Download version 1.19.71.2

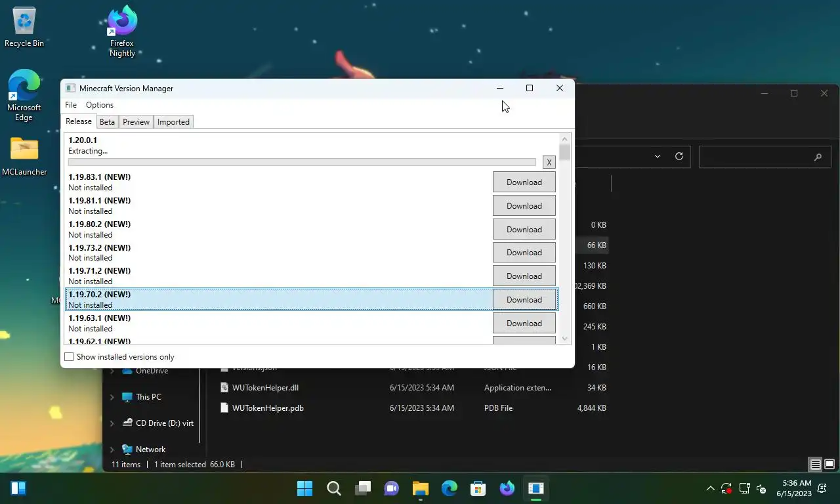524,276
